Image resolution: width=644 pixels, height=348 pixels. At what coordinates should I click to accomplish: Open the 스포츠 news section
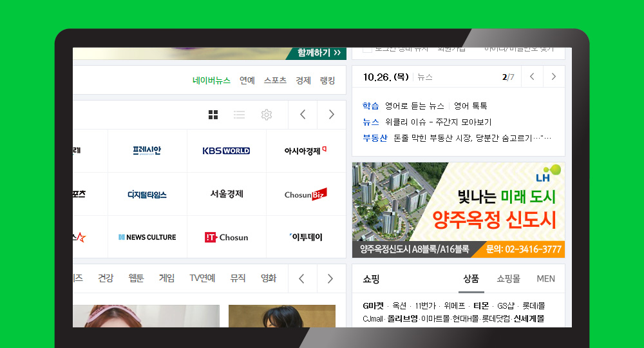click(275, 81)
